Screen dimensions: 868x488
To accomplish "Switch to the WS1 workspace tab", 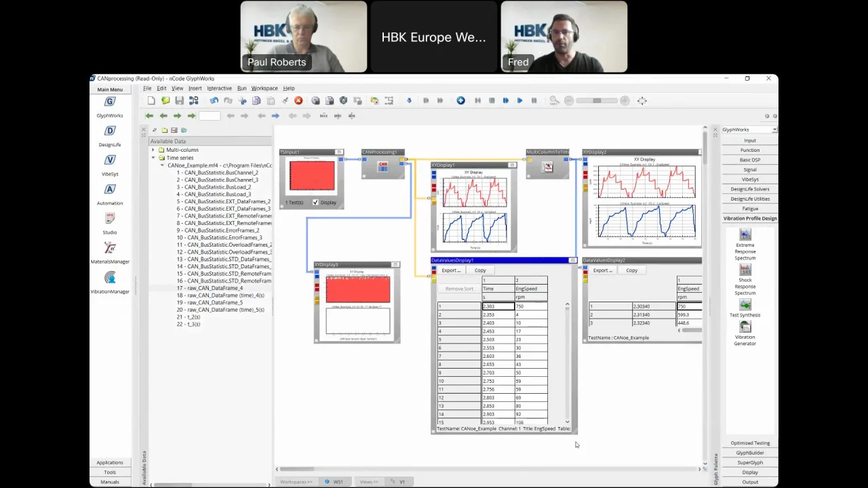I will point(337,482).
